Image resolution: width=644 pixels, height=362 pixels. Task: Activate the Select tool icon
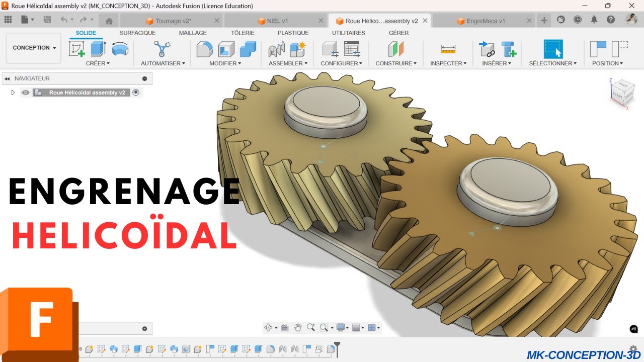click(553, 49)
